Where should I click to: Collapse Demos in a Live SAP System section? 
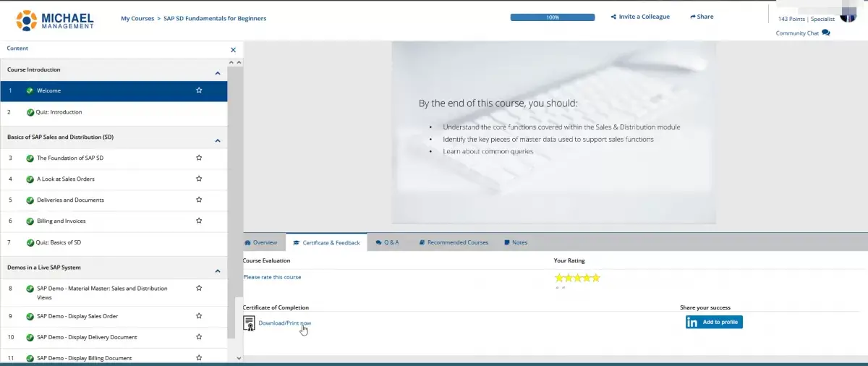point(218,271)
